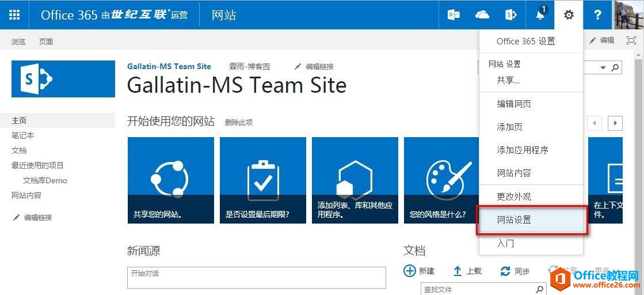Open 笔记本 in left navigation
The width and height of the screenshot is (644, 295).
pos(22,135)
